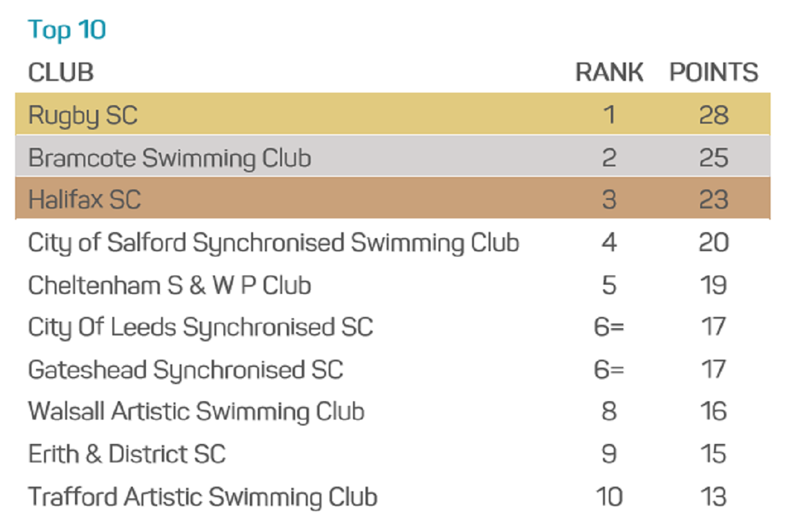Viewport: 789px width, 532px height.
Task: Select the CLUB column header
Action: click(60, 72)
